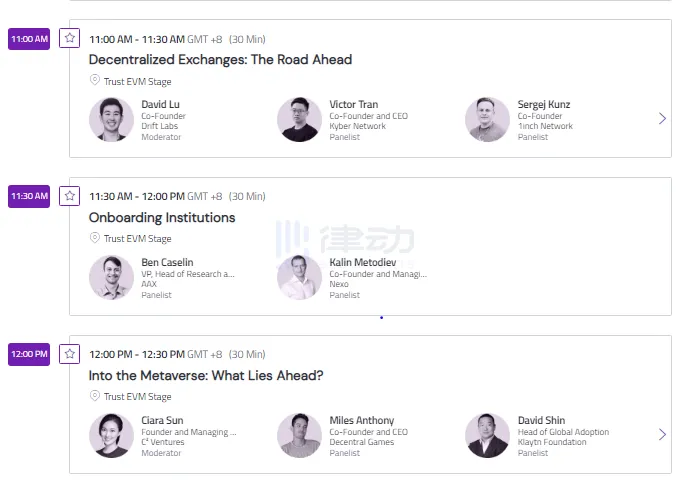Toggle star on Into the Metaverse session

[70, 353]
